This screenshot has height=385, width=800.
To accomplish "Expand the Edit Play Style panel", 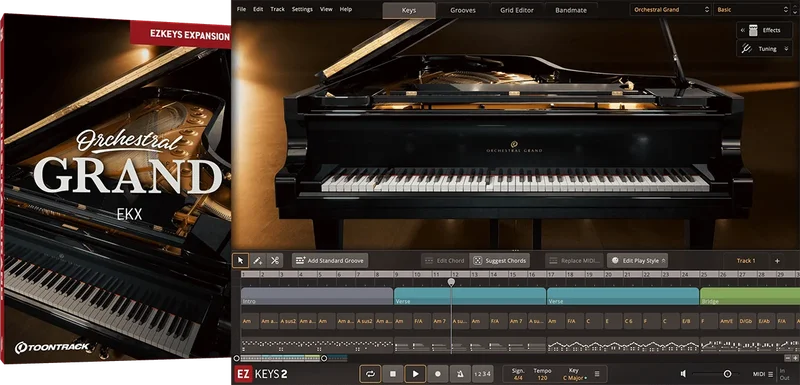I will [637, 261].
